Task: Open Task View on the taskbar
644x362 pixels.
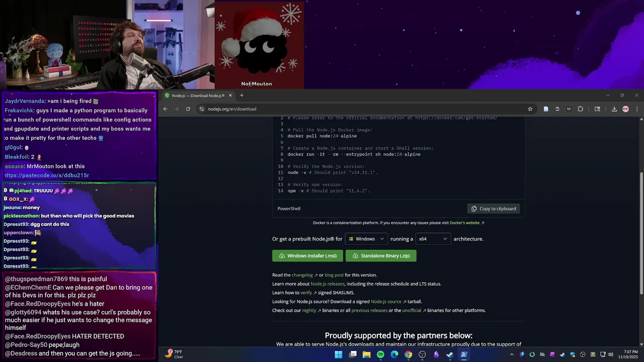Action: click(353, 354)
